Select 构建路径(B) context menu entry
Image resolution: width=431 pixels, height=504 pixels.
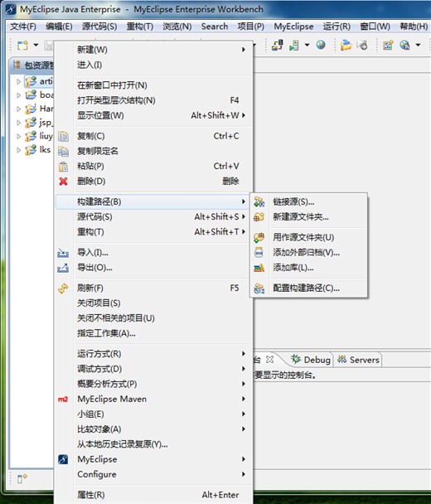[x=154, y=202]
